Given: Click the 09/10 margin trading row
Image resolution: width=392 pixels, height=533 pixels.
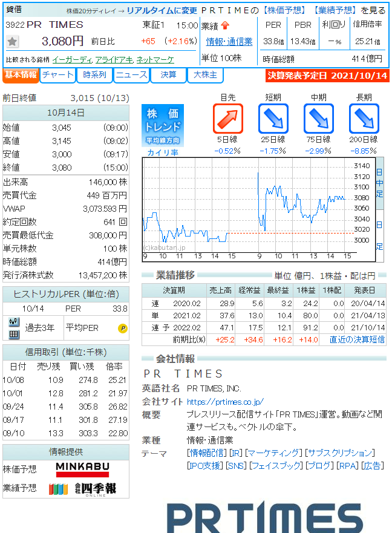Looking at the screenshot, I should pos(65,433).
